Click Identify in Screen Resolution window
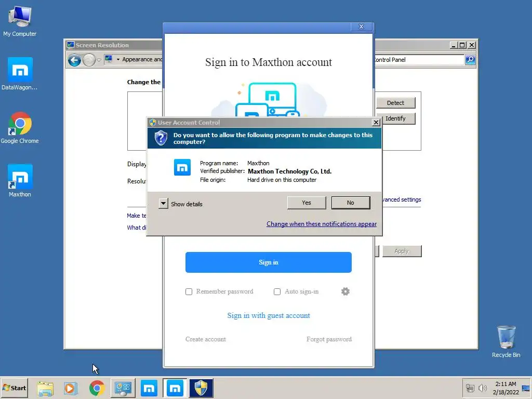Viewport: 532px width, 399px height. pos(395,118)
